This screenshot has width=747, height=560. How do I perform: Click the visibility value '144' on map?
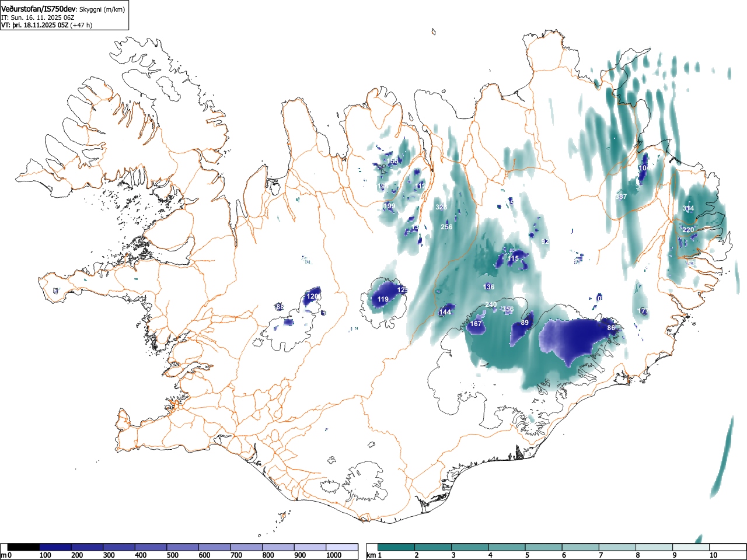(x=445, y=312)
